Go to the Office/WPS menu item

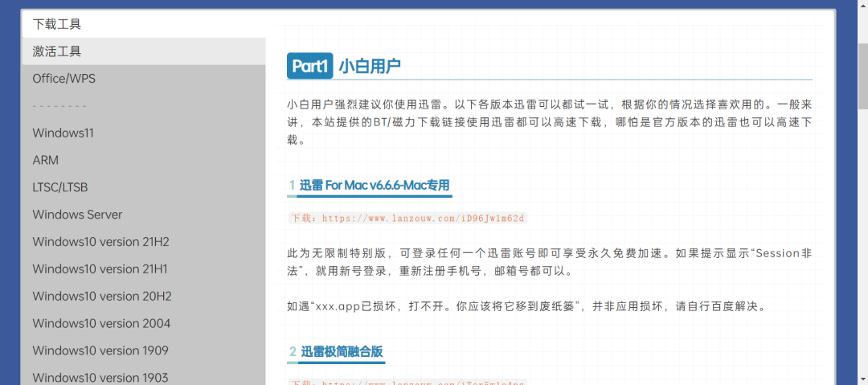(x=144, y=79)
